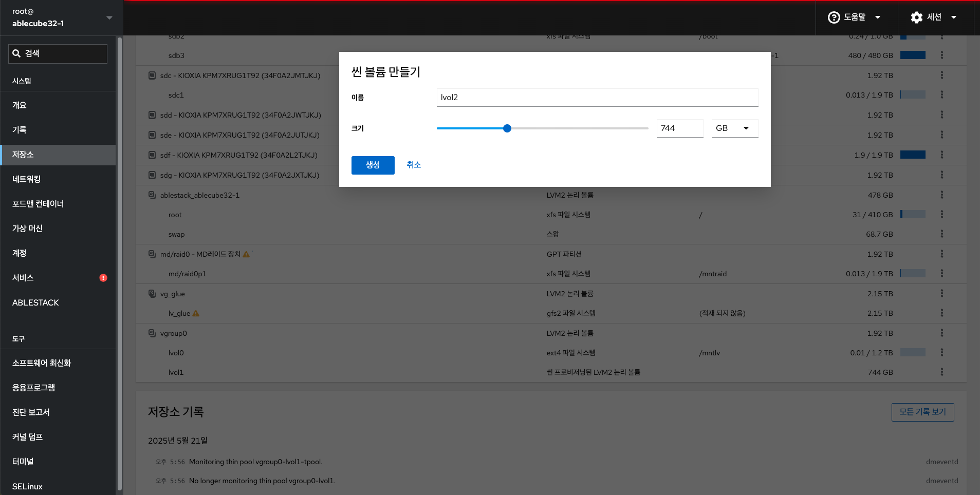This screenshot has width=980, height=495.
Task: Open 가상 머신 in the sidebar
Action: tap(27, 229)
